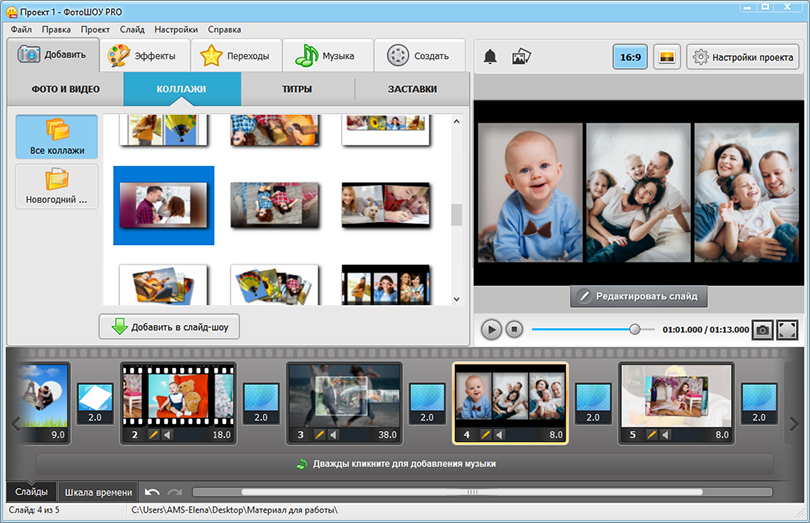Click the Добавить в слайд-шоу button
The image size is (810, 523).
(169, 326)
